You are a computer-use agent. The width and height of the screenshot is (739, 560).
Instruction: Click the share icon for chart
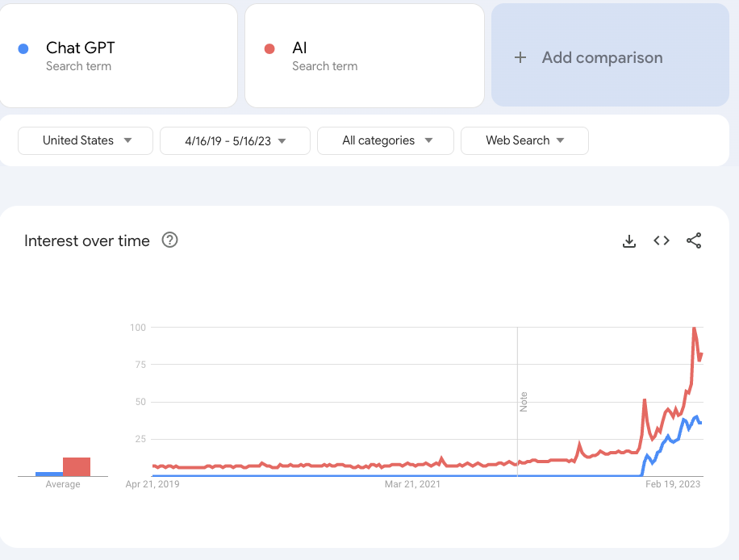tap(694, 240)
